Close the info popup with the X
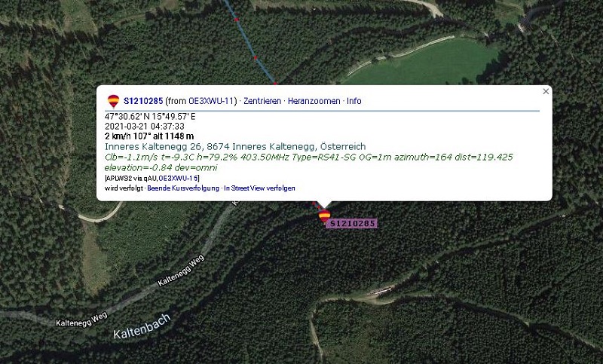Viewport: 603px width, 364px height. pos(546,91)
